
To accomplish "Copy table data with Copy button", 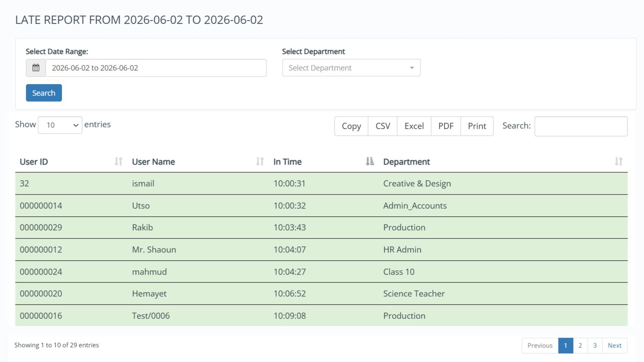I will [351, 126].
